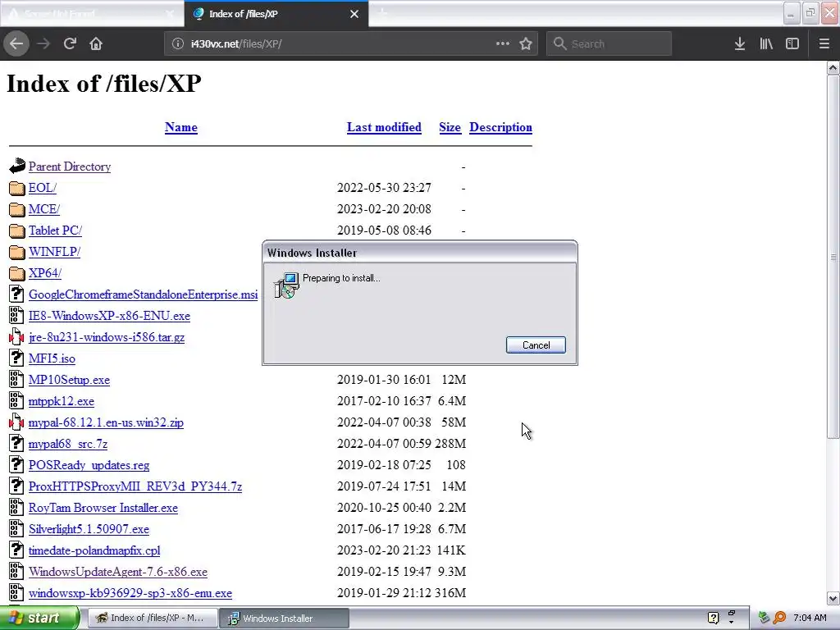Download RoyTam Browser Installer.exe
Image resolution: width=840 pixels, height=630 pixels.
coord(103,508)
